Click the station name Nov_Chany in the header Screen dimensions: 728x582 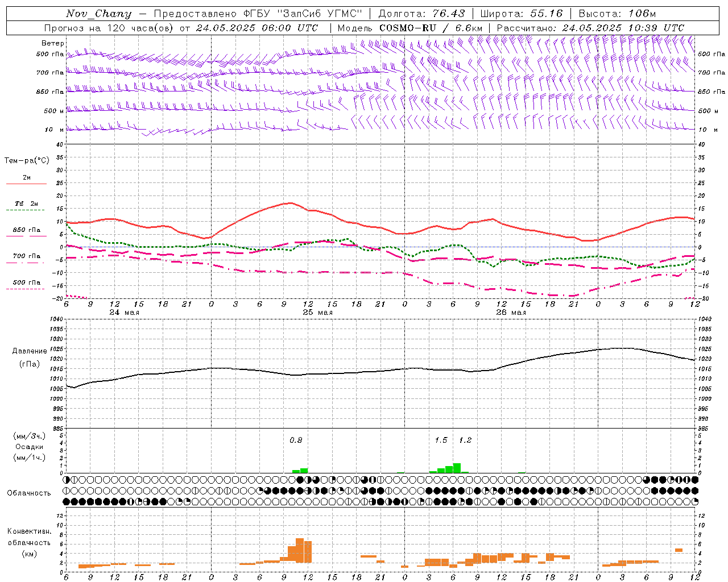98,14
